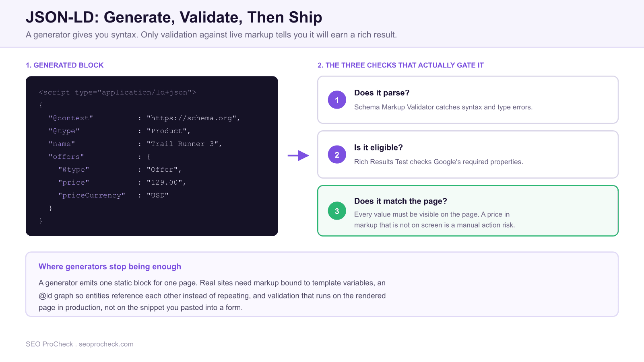644x362 pixels.
Task: Select the 'Does it parse?' card heading
Action: 382,93
